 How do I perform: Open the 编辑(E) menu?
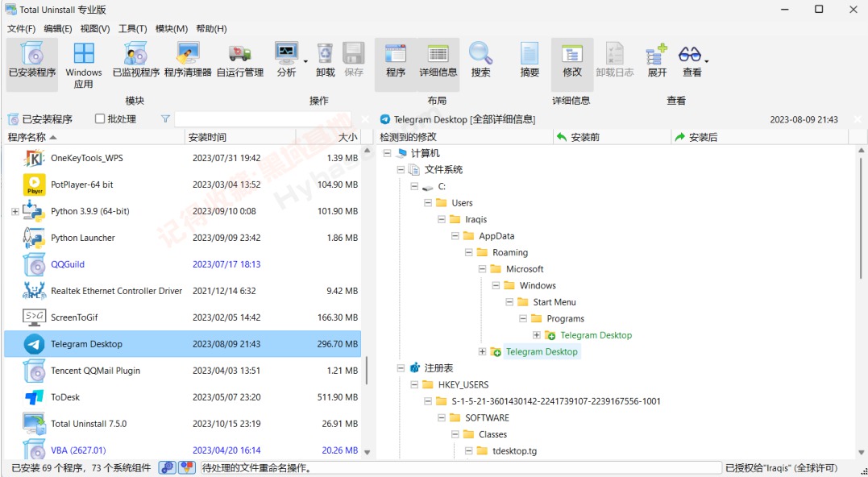click(57, 29)
